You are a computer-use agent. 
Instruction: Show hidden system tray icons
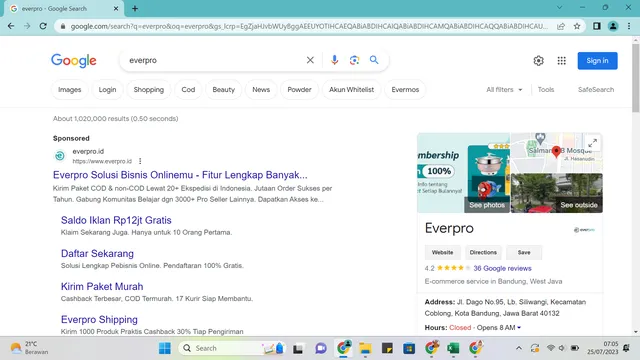click(519, 348)
